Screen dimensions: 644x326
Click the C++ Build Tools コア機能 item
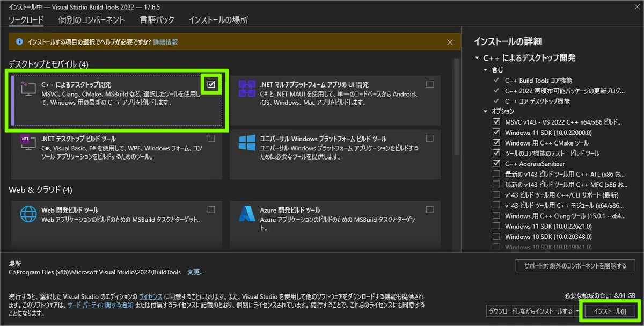pos(538,81)
